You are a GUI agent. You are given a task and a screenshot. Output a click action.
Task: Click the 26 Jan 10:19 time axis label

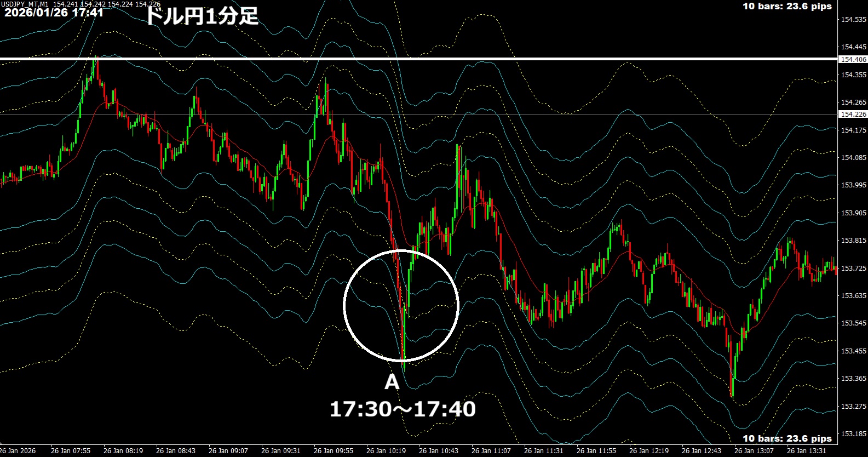coord(386,451)
